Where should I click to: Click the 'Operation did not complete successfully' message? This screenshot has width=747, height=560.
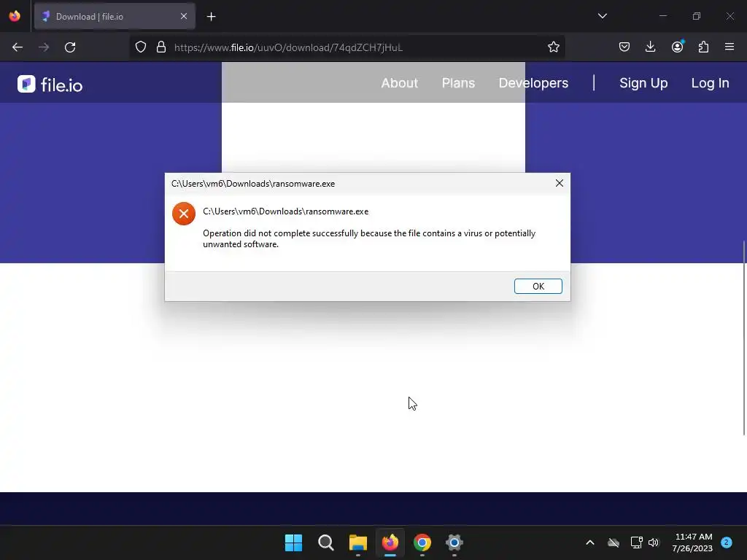tap(369, 238)
